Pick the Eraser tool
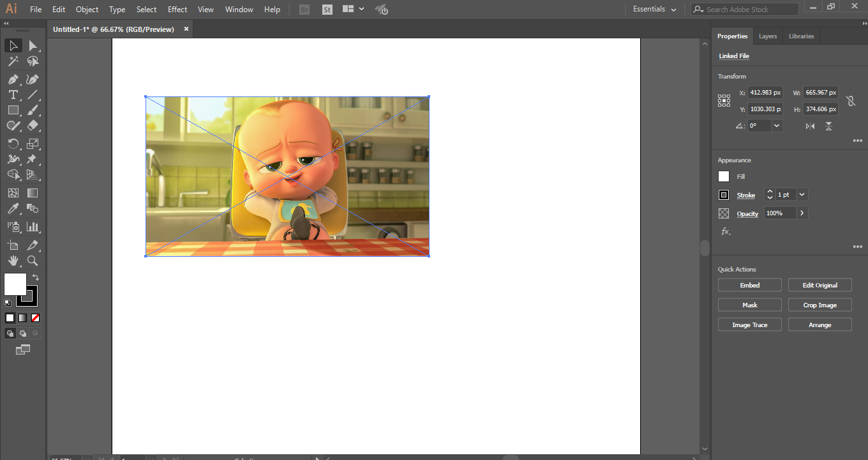Image resolution: width=868 pixels, height=460 pixels. click(x=34, y=125)
